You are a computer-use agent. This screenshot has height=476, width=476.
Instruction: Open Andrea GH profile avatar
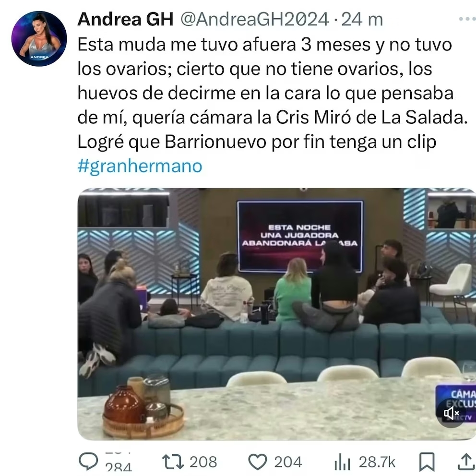click(x=39, y=39)
